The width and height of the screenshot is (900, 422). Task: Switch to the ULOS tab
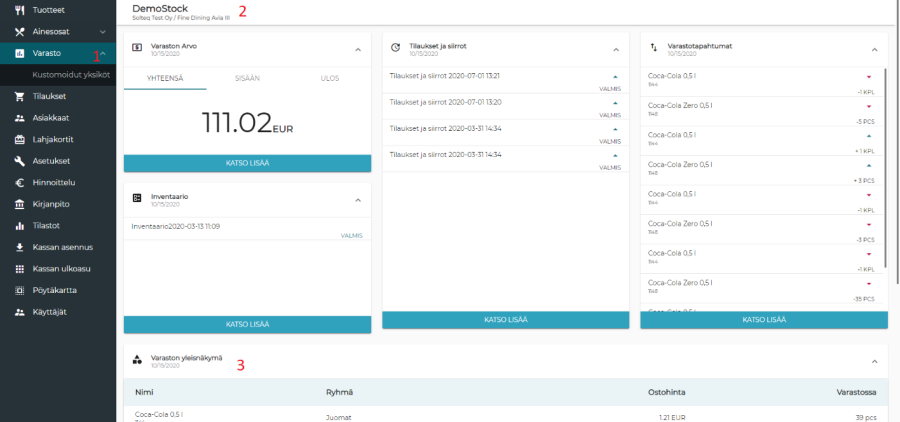coord(330,78)
